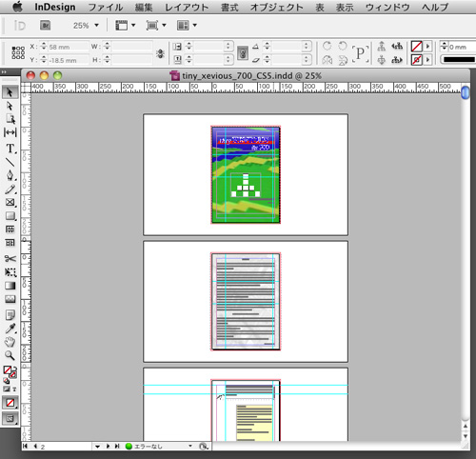This screenshot has width=476, height=459.
Task: Select the Eyedropper tool
Action: pyautogui.click(x=10, y=329)
